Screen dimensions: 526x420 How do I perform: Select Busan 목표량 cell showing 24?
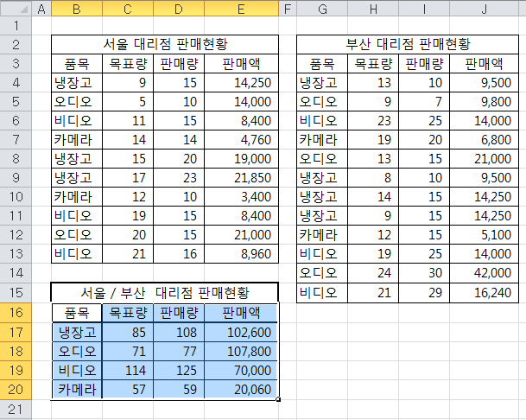pos(373,273)
